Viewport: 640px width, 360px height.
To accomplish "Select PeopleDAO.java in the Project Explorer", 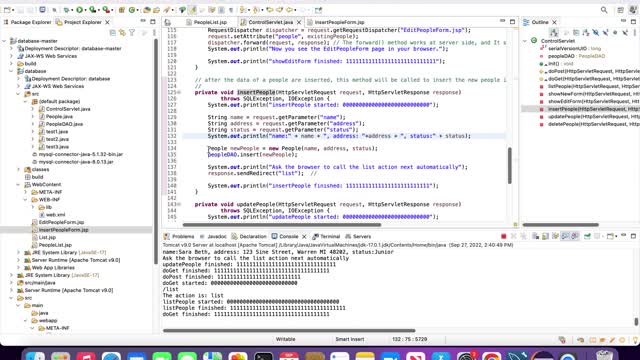I will click(64, 124).
